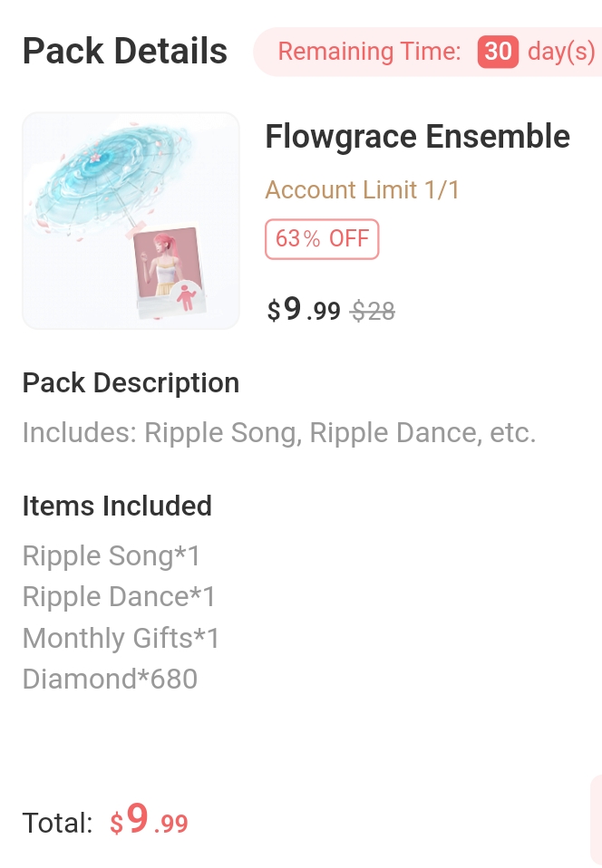Viewport: 602px width, 868px height.
Task: Click the Pack Details heading
Action: [x=125, y=52]
